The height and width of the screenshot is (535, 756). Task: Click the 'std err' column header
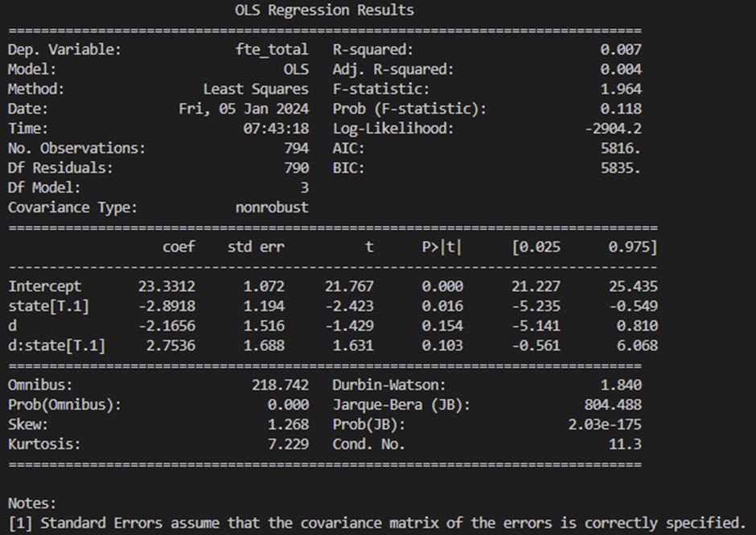click(256, 247)
